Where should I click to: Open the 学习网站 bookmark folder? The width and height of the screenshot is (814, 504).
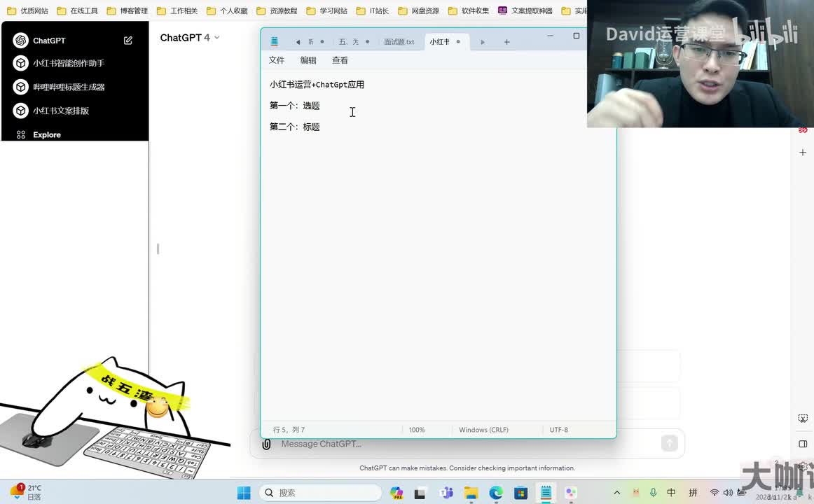pyautogui.click(x=327, y=11)
